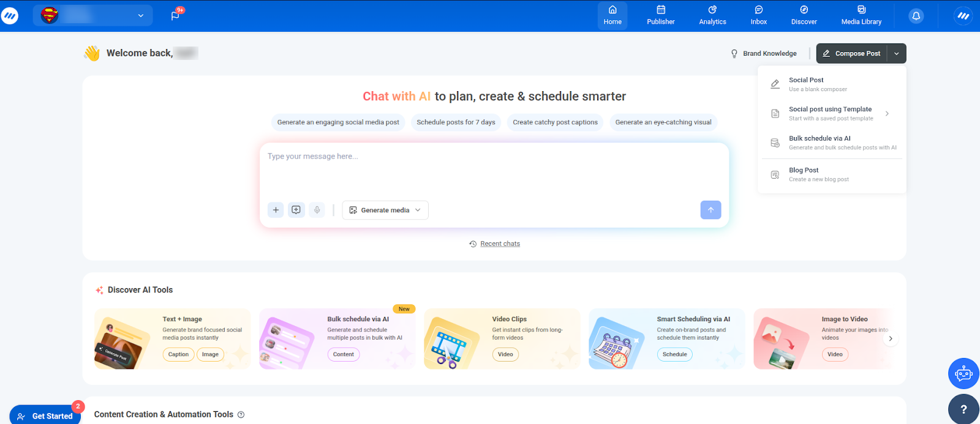Switch to the Inbox tab
Image resolution: width=980 pixels, height=424 pixels.
point(759,16)
